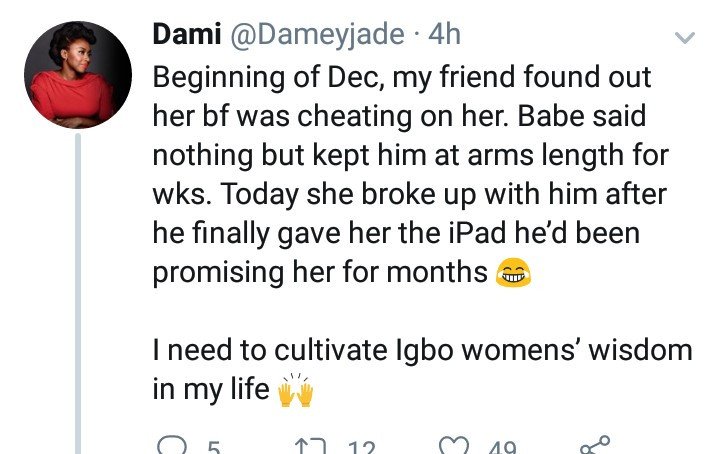
Task: Click the raised hands emoji
Action: pos(296,390)
